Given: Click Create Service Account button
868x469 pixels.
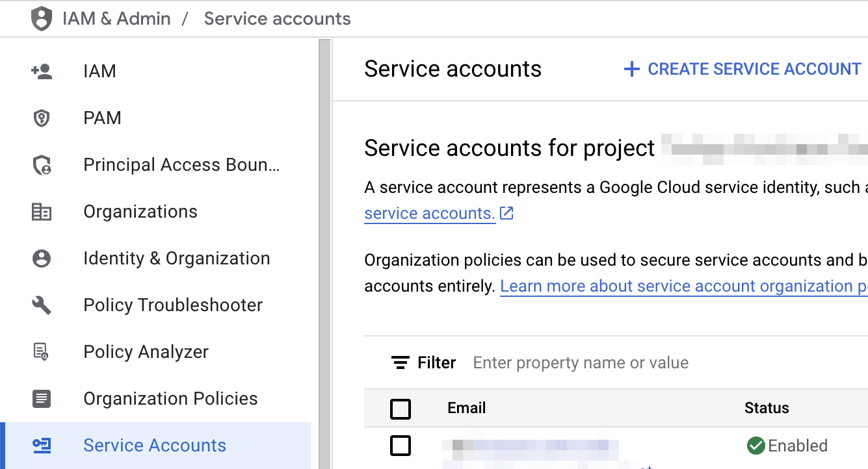Looking at the screenshot, I should [742, 70].
